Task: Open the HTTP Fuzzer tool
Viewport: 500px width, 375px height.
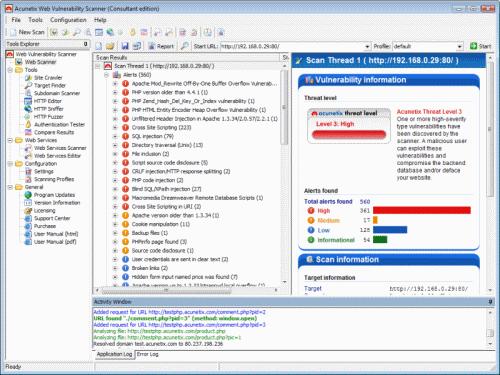Action: [x=48, y=117]
